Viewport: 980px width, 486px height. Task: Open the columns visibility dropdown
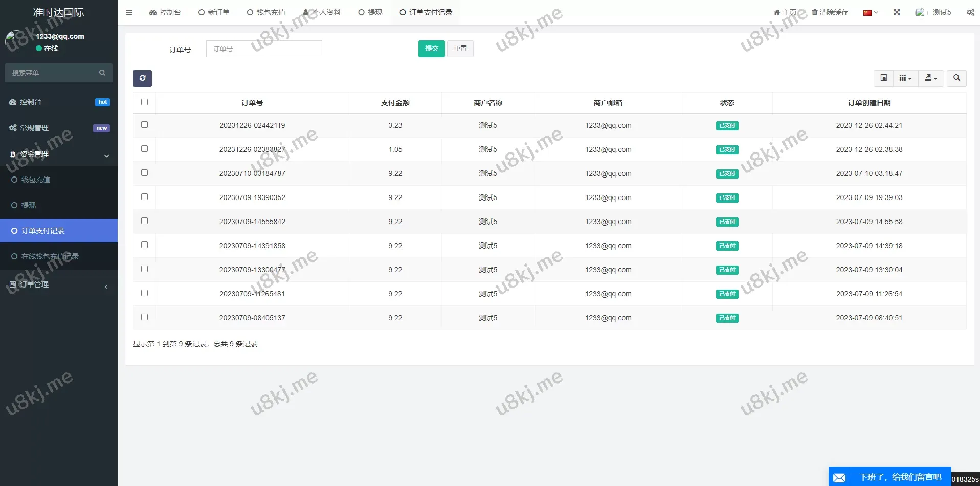pyautogui.click(x=905, y=78)
